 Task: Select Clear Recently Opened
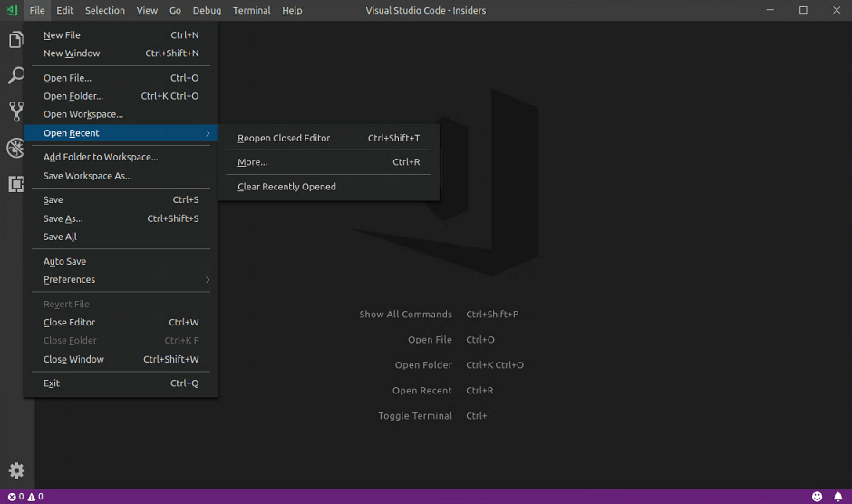click(286, 187)
